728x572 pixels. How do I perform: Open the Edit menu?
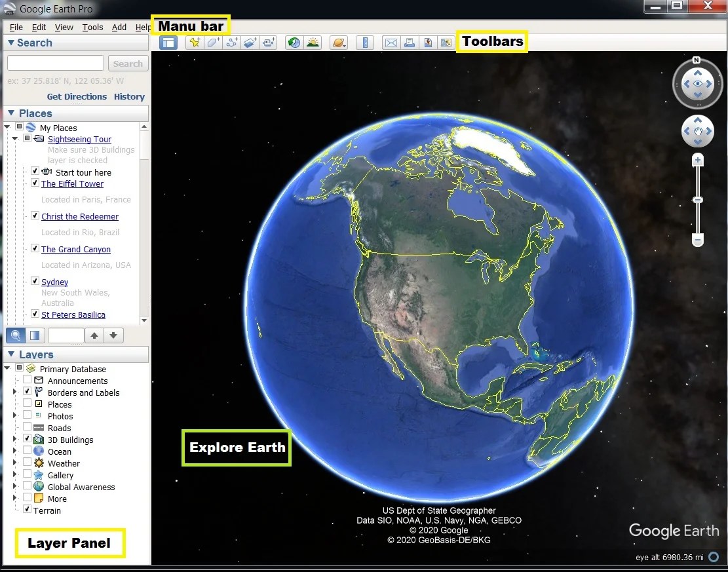tap(39, 28)
